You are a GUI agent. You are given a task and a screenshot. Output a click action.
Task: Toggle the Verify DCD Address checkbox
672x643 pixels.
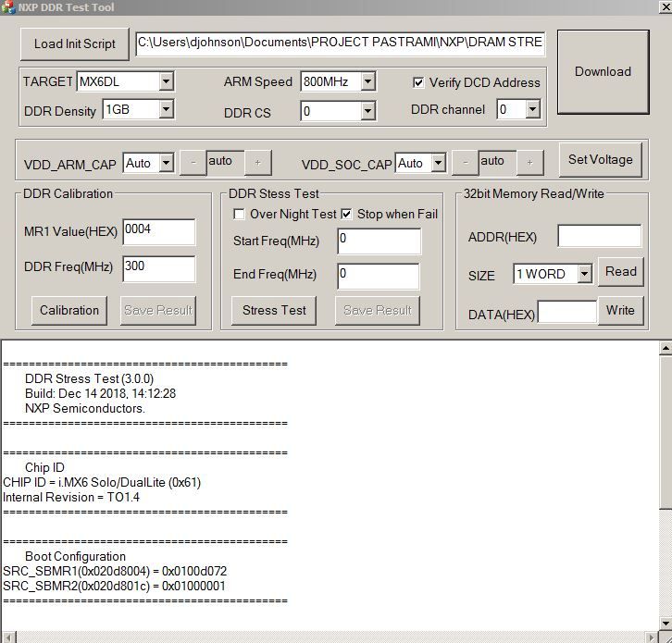[418, 82]
